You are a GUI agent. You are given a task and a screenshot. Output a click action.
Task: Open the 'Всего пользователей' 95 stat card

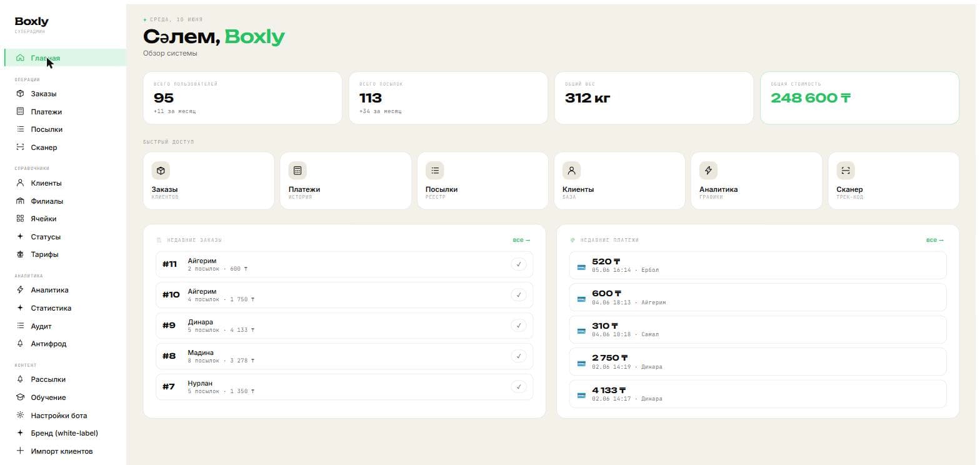pyautogui.click(x=242, y=98)
